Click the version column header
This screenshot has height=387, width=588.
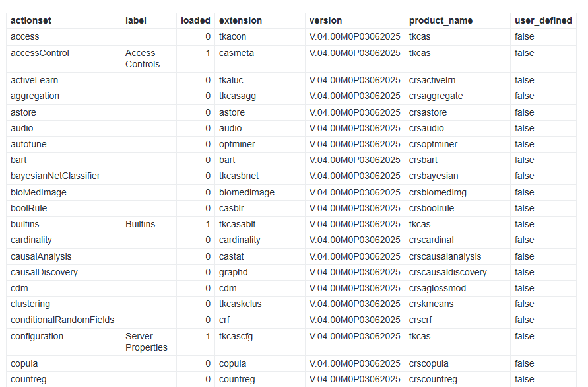click(325, 20)
